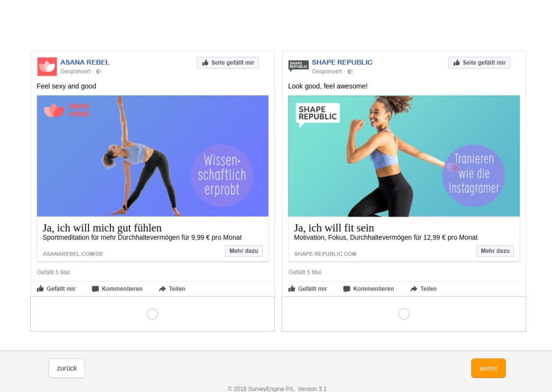Click the globe icon under Shape Republic
Image resolution: width=552 pixels, height=392 pixels.
[350, 72]
